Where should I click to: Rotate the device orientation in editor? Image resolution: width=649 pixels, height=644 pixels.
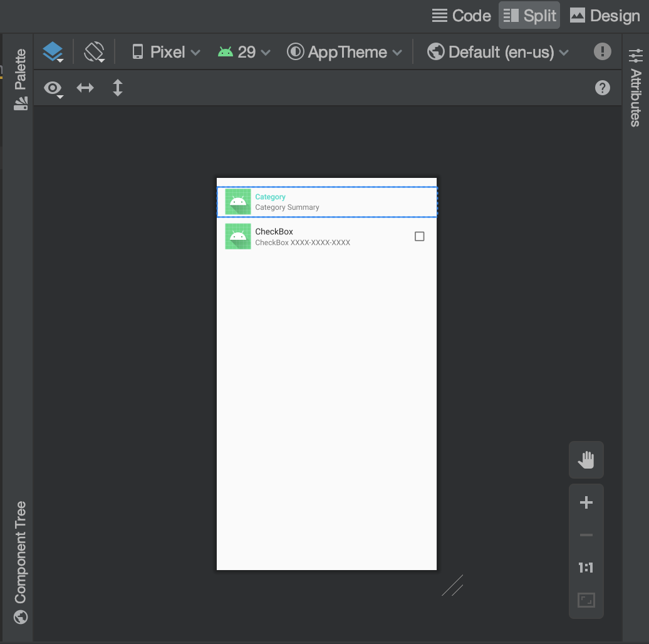pyautogui.click(x=94, y=51)
